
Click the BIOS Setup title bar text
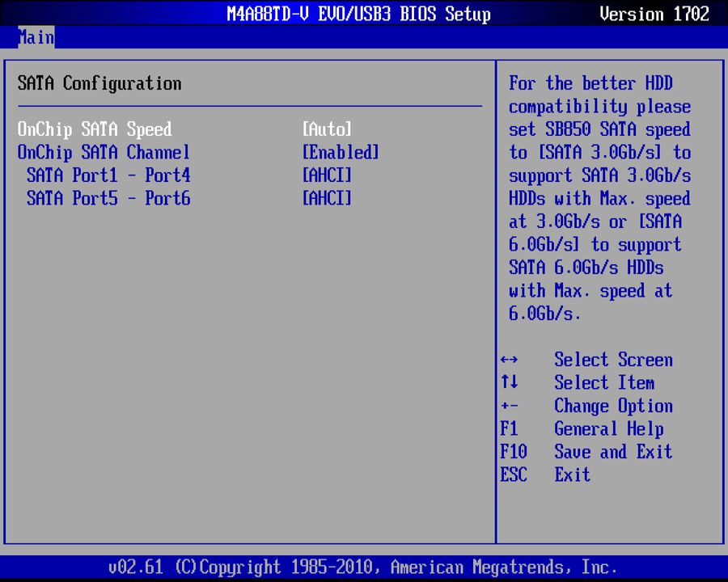(358, 14)
